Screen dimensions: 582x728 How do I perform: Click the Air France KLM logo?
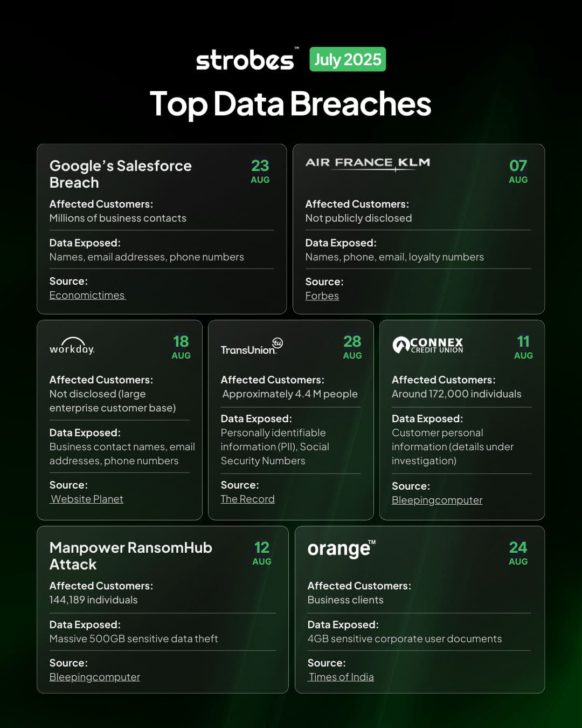click(x=368, y=163)
